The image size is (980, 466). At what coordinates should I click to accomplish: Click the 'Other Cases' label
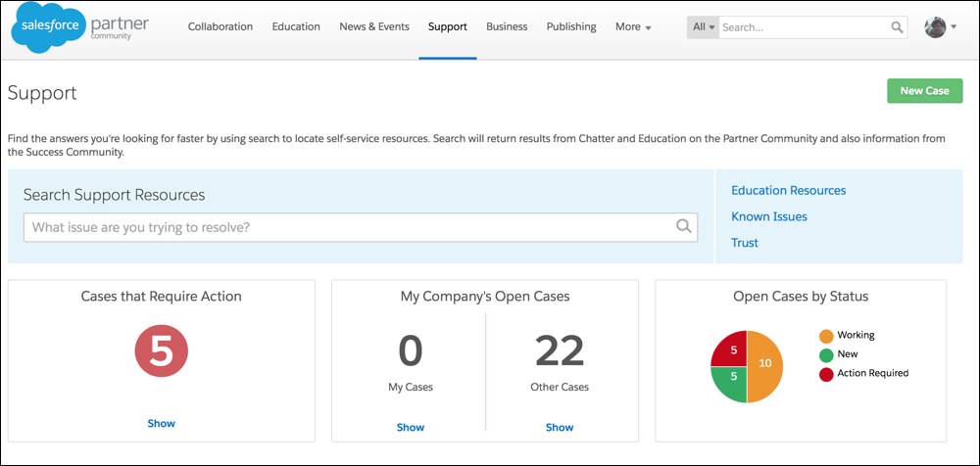(x=560, y=387)
